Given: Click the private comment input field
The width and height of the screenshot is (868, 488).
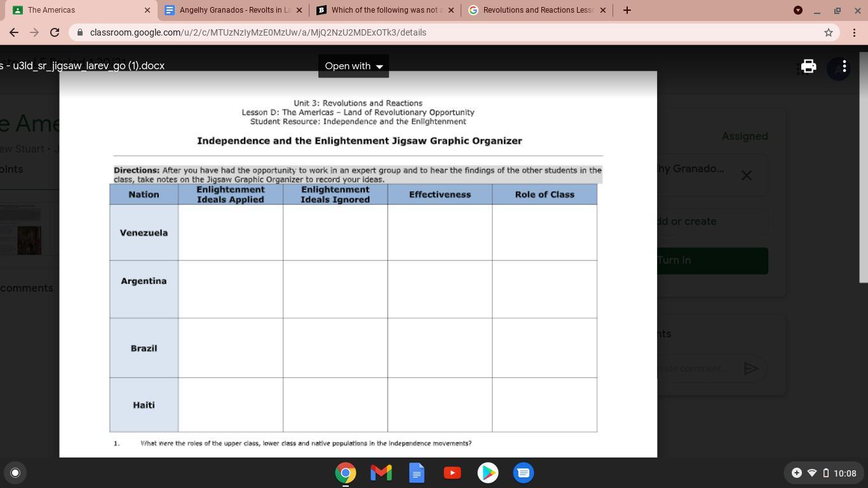Looking at the screenshot, I should (698, 369).
